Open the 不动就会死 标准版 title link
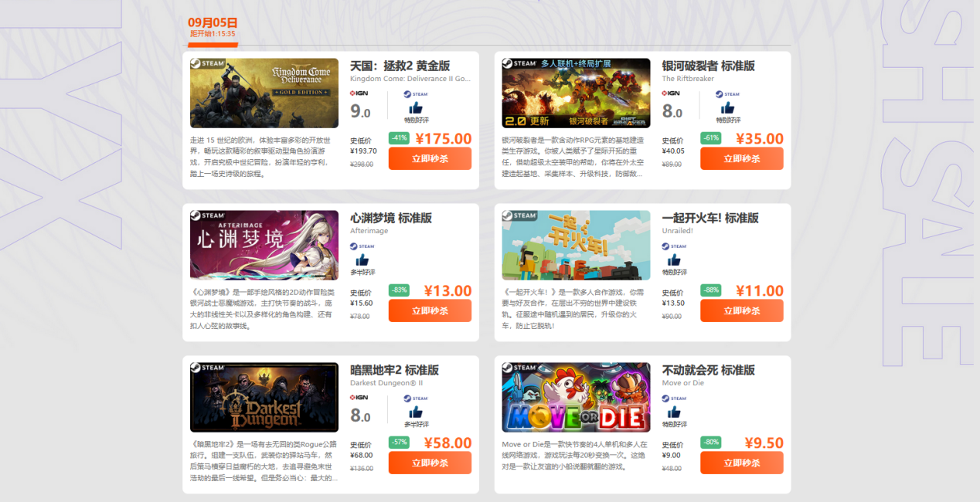Image resolution: width=980 pixels, height=502 pixels. click(x=709, y=370)
